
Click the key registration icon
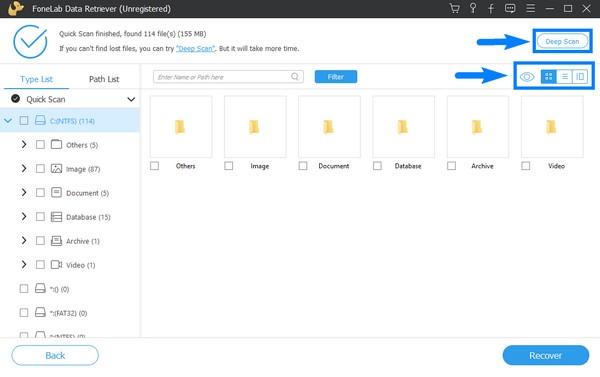[x=473, y=8]
